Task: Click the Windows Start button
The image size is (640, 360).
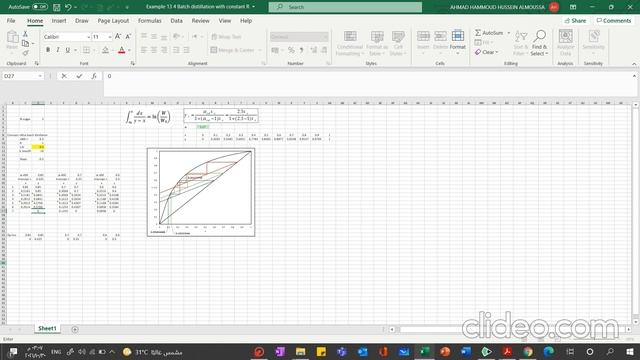Action: coord(630,351)
